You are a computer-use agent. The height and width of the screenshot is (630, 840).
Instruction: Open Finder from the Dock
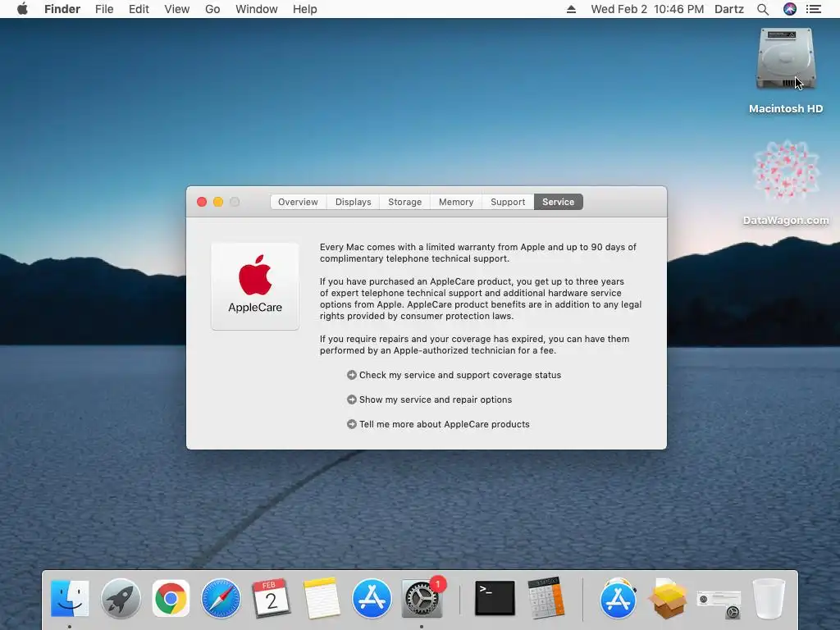pyautogui.click(x=70, y=598)
